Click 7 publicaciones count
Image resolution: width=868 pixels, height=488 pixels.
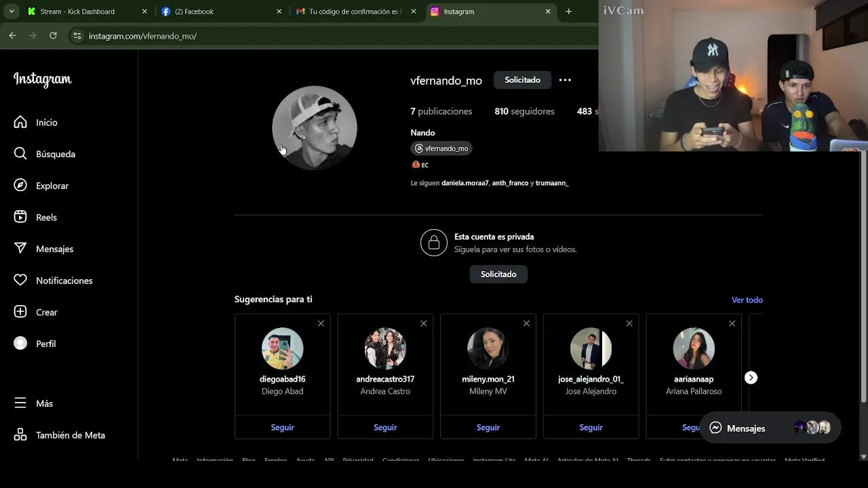click(441, 111)
